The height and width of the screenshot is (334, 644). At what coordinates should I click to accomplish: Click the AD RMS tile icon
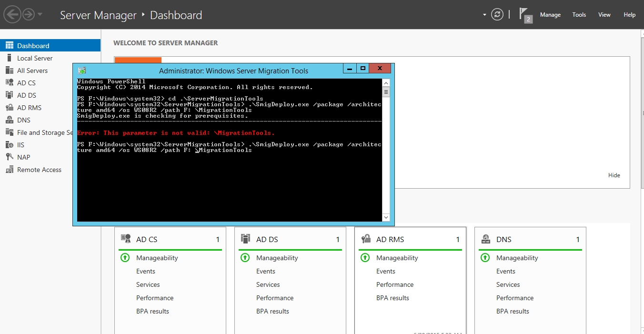point(366,239)
